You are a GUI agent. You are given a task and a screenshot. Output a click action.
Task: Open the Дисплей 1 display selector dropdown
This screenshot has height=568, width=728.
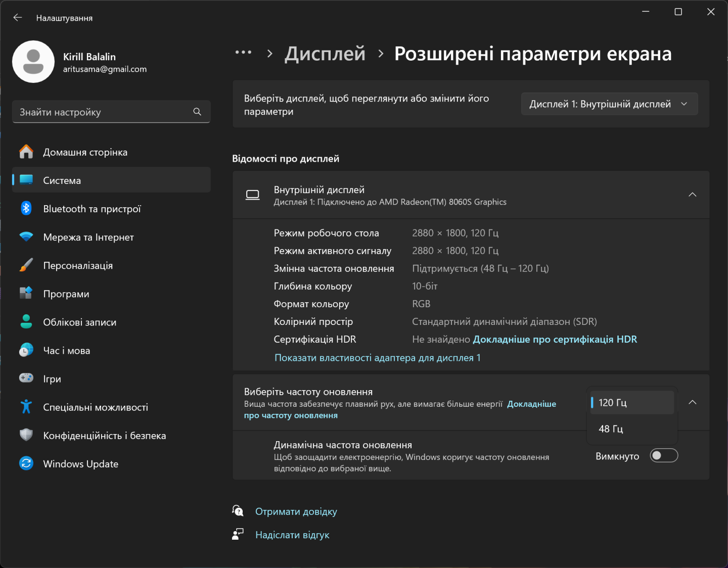pyautogui.click(x=609, y=104)
